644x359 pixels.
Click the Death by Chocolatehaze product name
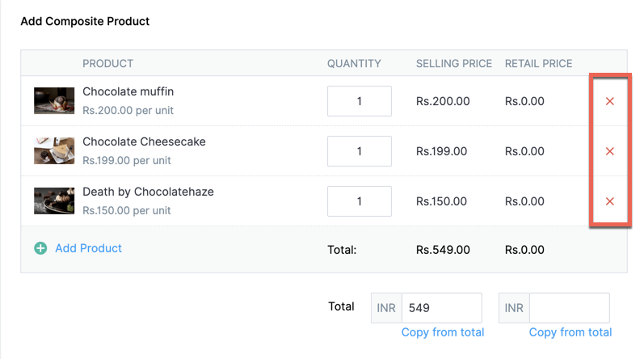point(148,192)
